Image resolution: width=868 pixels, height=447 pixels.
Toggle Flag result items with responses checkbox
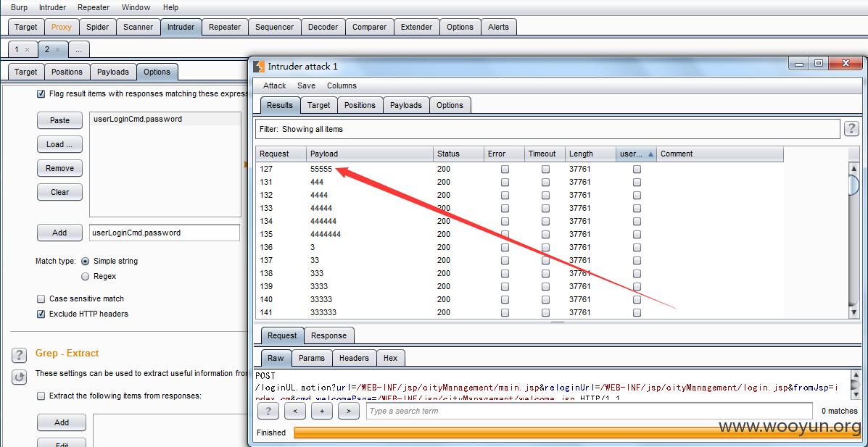click(x=41, y=93)
